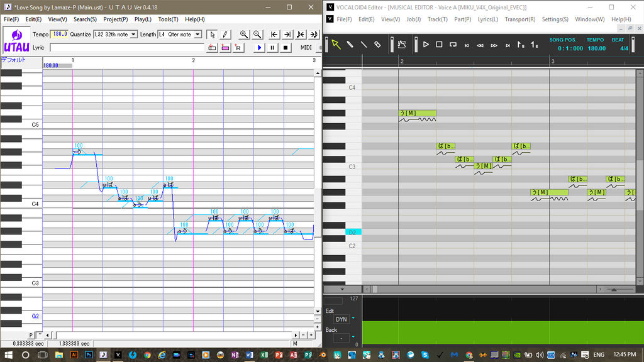
Task: Open Settings menu in VOCALOID4
Action: (555, 19)
